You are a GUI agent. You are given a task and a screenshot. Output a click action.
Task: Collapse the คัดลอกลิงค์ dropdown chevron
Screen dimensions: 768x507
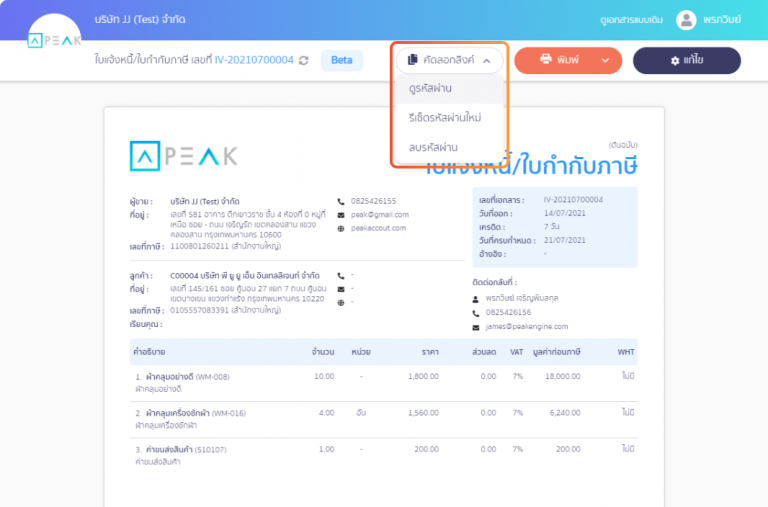coord(487,61)
